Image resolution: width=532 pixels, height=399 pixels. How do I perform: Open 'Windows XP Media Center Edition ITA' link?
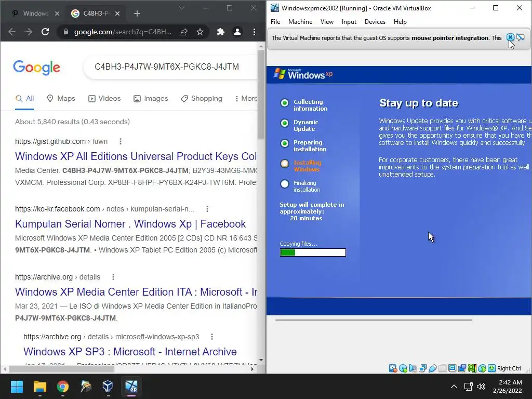point(136,292)
